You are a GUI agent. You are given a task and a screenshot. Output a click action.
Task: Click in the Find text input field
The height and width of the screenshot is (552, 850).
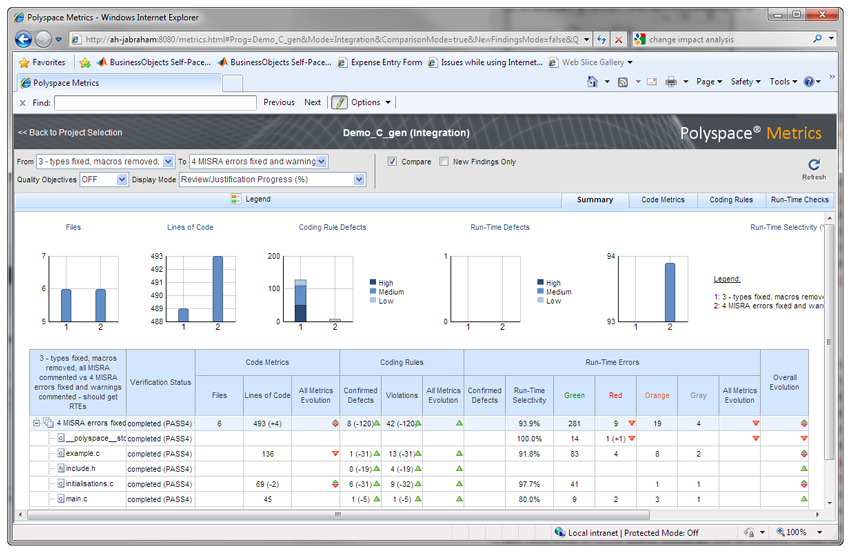pos(155,102)
